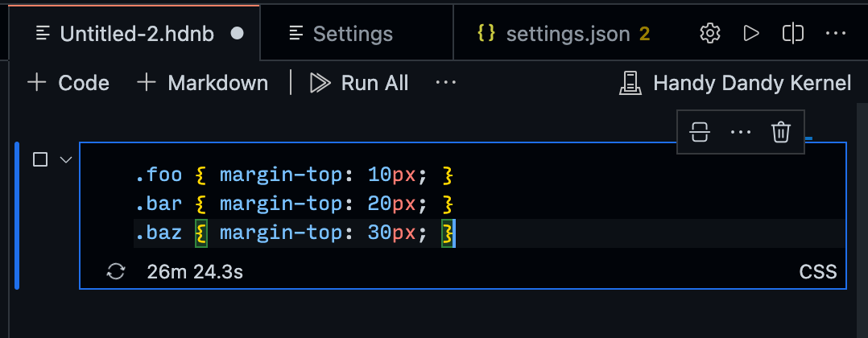Switch to the Settings tab
This screenshot has height=338, width=868.
pos(357,34)
